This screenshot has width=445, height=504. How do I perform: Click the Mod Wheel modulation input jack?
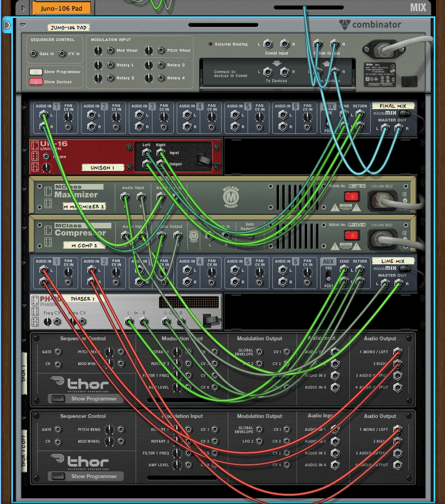tap(110, 51)
